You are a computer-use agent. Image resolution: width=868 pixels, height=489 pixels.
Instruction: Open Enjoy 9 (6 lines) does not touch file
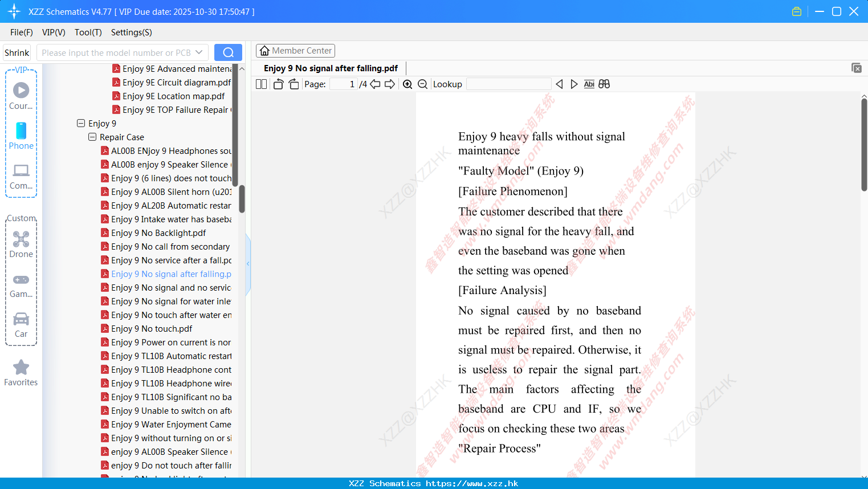(166, 178)
